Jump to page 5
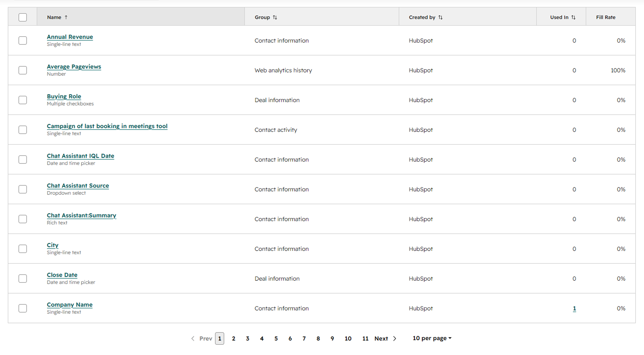 [276, 338]
